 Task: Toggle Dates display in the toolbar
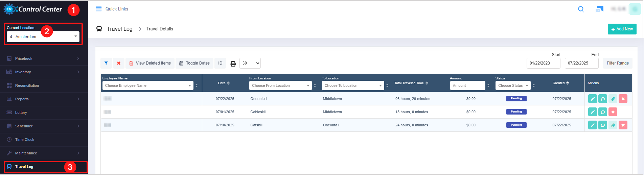[x=194, y=63]
